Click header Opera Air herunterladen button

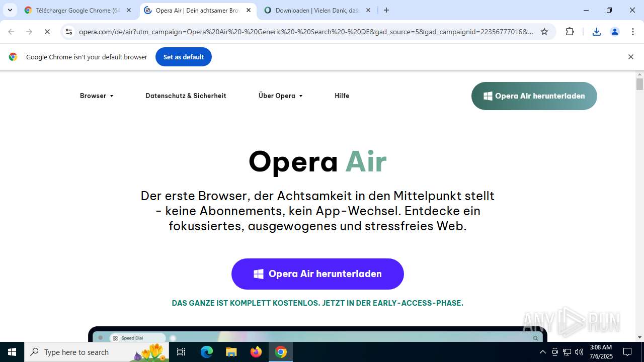point(534,96)
